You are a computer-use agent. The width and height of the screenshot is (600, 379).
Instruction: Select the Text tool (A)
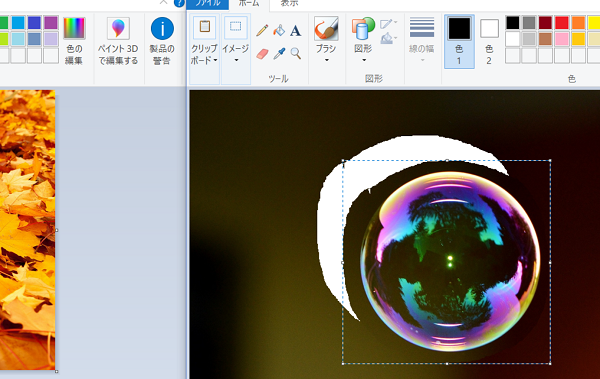(x=295, y=31)
